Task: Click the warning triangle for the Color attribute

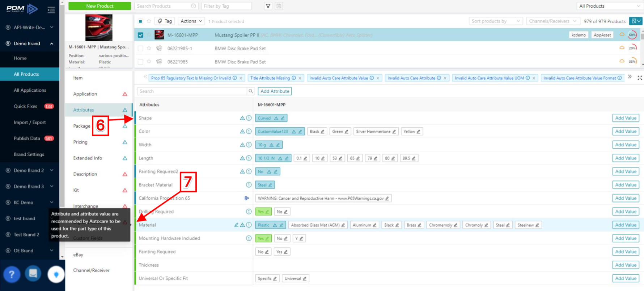Action: click(x=242, y=131)
